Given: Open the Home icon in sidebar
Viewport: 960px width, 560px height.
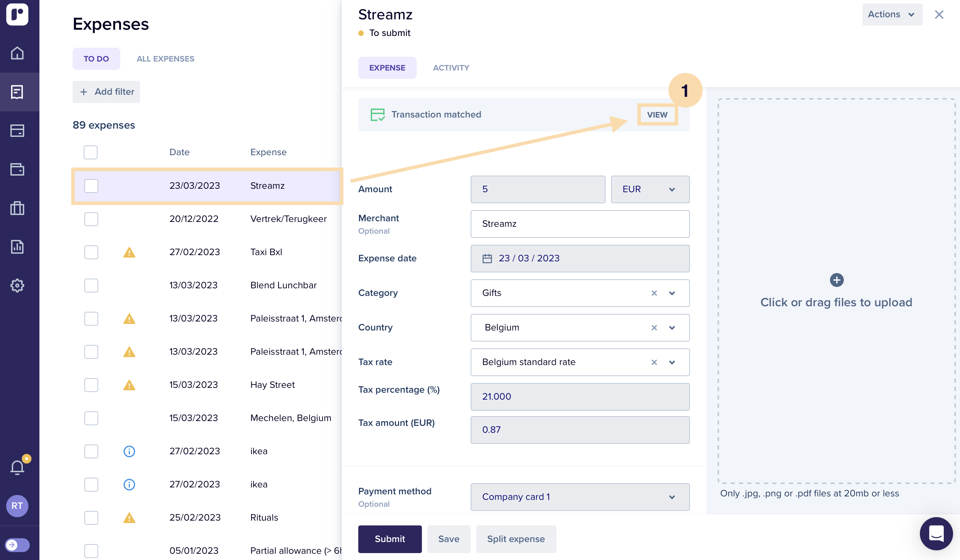Looking at the screenshot, I should click(17, 53).
